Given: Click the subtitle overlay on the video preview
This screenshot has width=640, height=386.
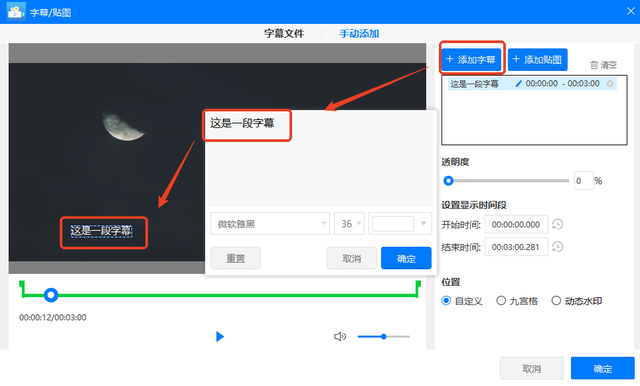Looking at the screenshot, I should [x=101, y=231].
